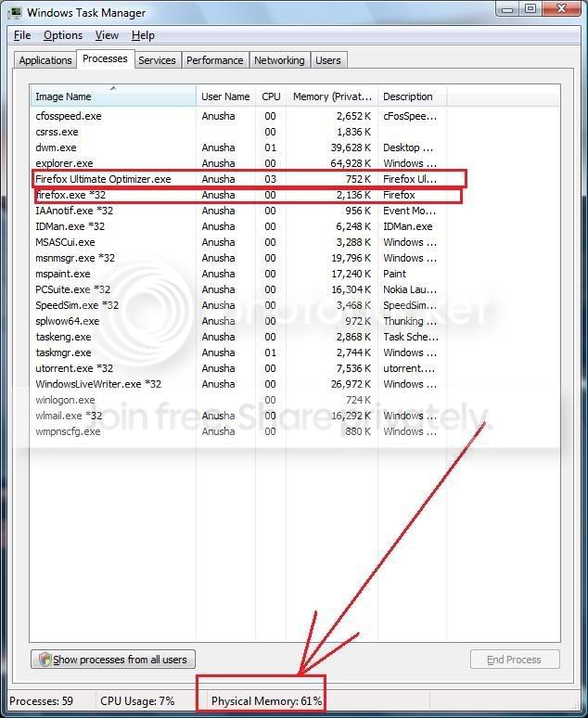This screenshot has height=718, width=588.
Task: Sort by Memory (Private) column header
Action: [332, 96]
